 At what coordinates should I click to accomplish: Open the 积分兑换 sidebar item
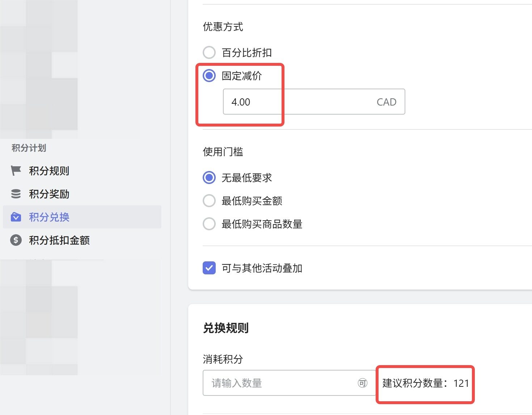pos(49,217)
